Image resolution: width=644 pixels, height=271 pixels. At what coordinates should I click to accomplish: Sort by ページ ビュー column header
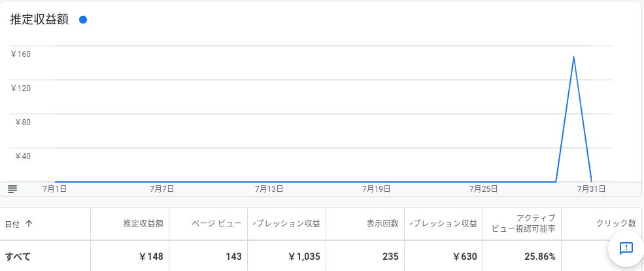pyautogui.click(x=216, y=224)
